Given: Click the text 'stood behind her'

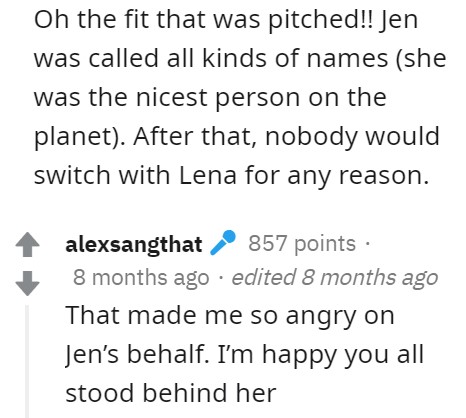Looking at the screenshot, I should click(171, 393).
